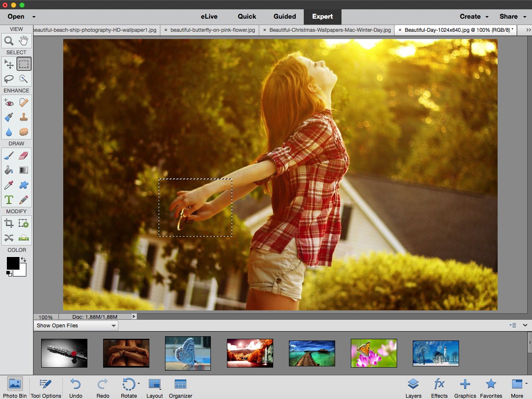The width and height of the screenshot is (532, 399).
Task: Select the Horizontal Type tool
Action: point(9,199)
